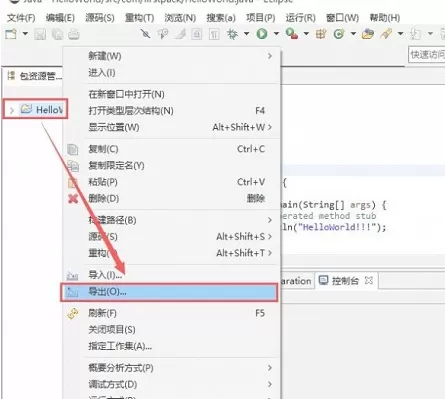This screenshot has height=399, width=445.
Task: Click the 快速访问 quick access field
Action: pos(427,55)
